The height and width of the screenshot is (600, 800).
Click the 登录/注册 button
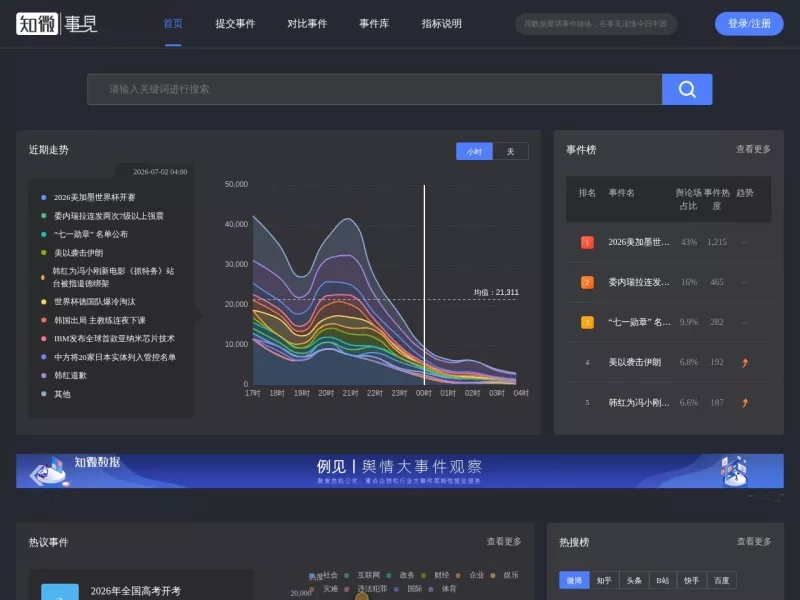click(x=749, y=23)
